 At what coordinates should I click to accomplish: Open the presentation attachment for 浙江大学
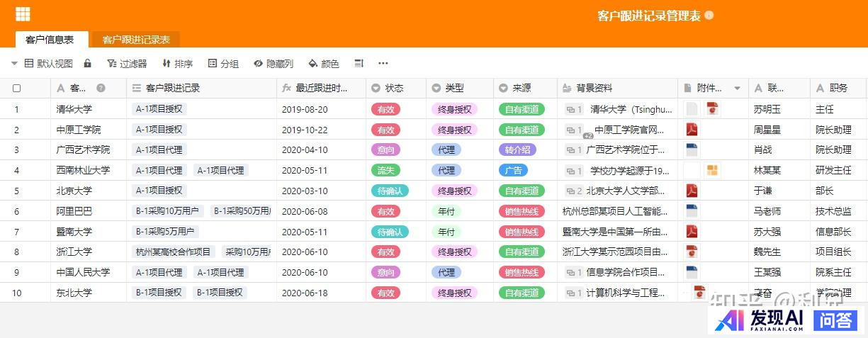[x=692, y=252]
